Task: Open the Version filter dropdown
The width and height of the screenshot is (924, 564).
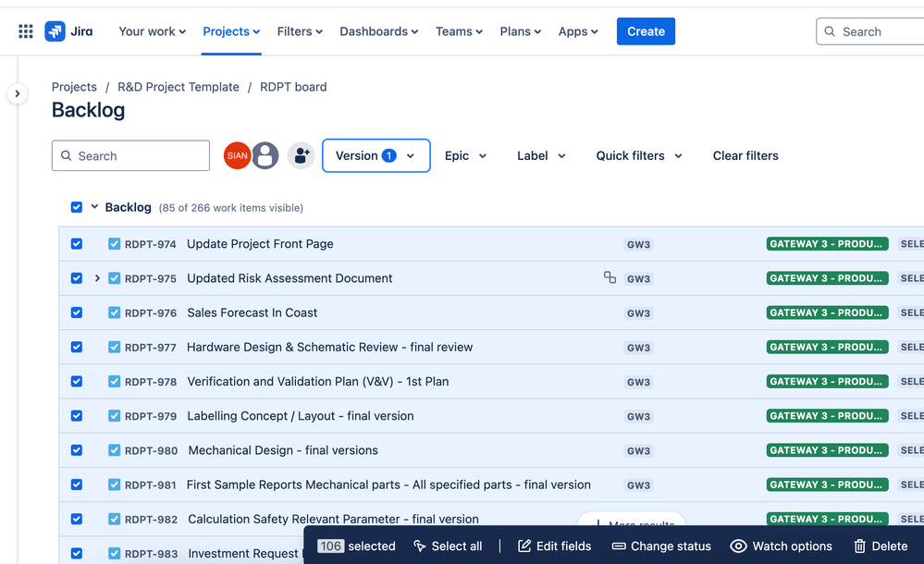Action: point(376,155)
